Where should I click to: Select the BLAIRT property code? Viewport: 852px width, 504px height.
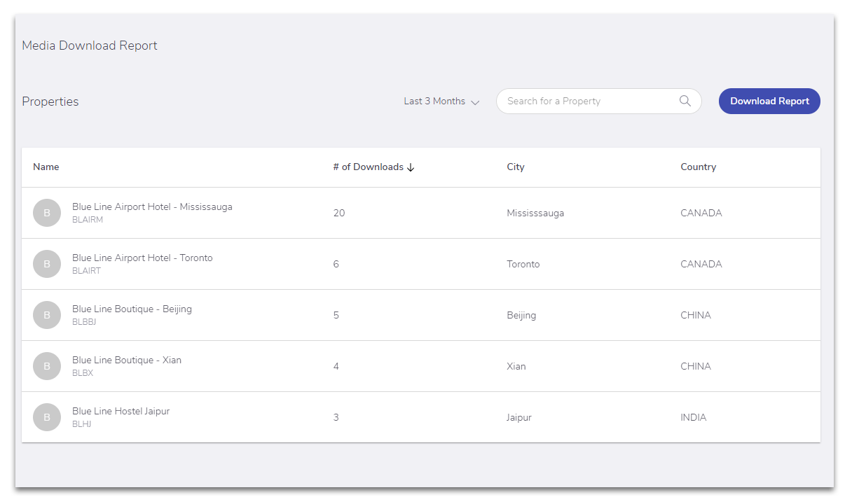87,271
